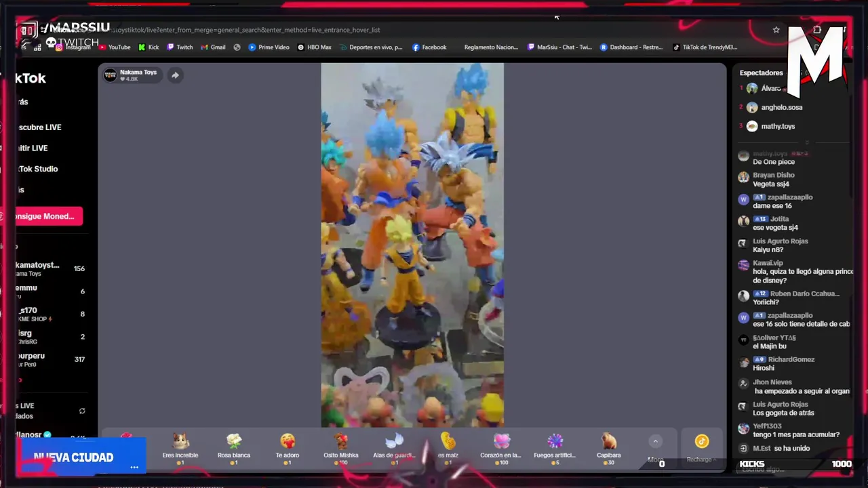Open viewer mathy.toys in Espectadores
This screenshot has width=868, height=488.
[x=778, y=126]
